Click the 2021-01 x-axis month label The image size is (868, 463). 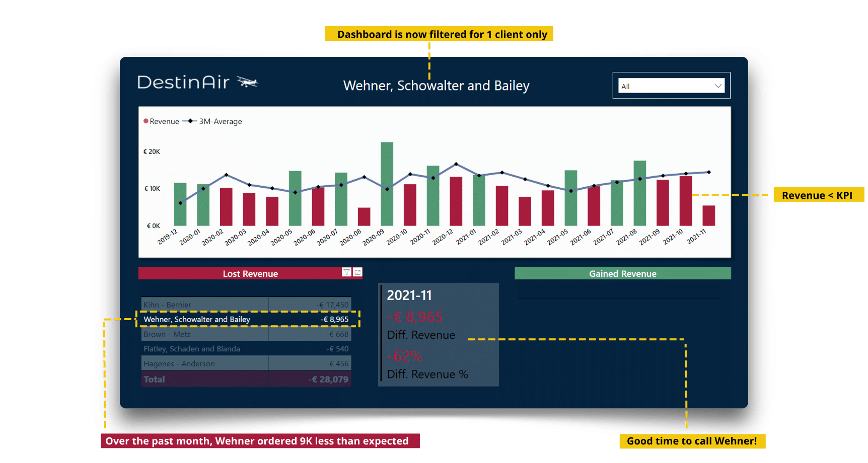click(466, 237)
